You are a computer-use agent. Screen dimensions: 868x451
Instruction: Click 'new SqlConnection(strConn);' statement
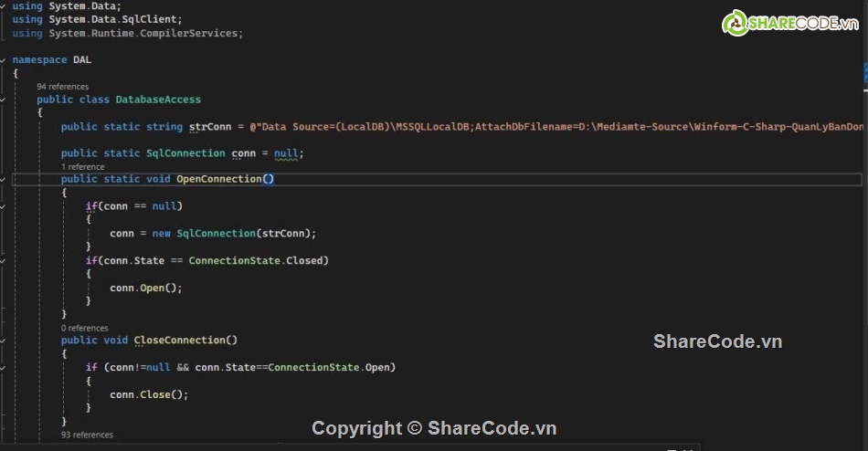(234, 234)
